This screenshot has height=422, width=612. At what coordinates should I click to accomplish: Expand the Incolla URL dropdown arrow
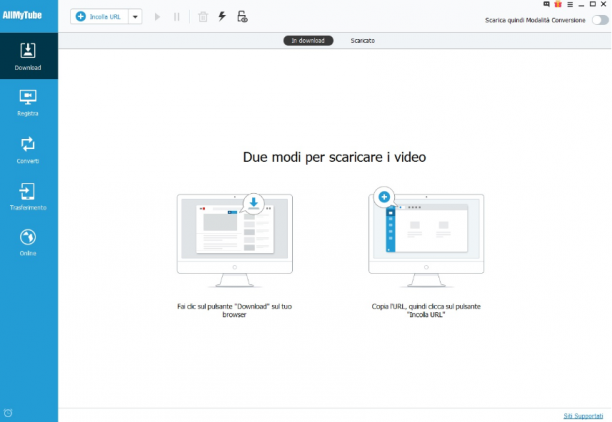point(135,17)
